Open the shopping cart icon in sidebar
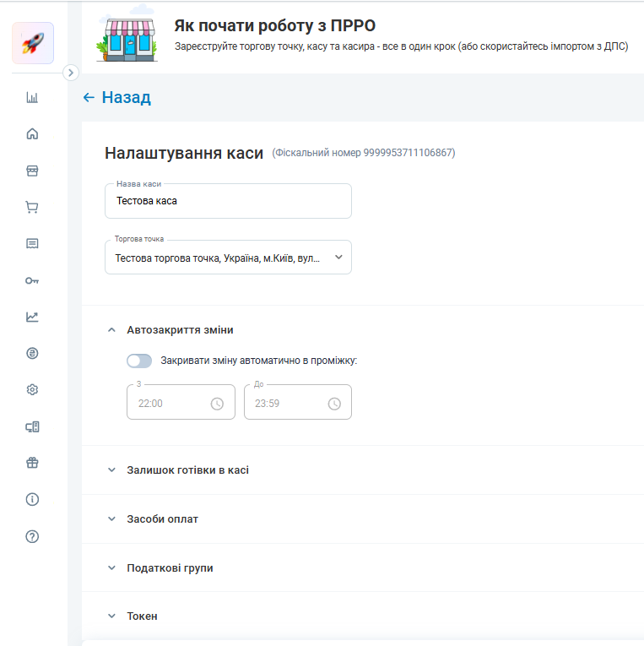The width and height of the screenshot is (644, 646). [x=32, y=207]
